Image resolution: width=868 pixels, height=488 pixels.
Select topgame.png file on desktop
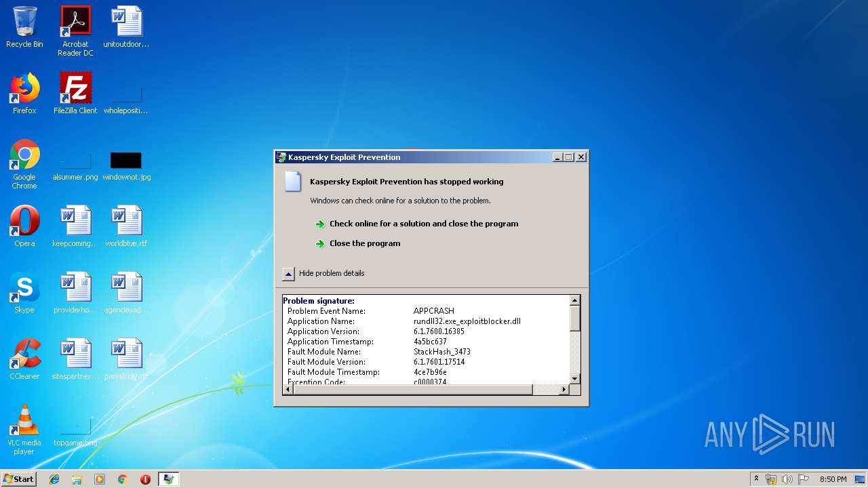pyautogui.click(x=75, y=434)
